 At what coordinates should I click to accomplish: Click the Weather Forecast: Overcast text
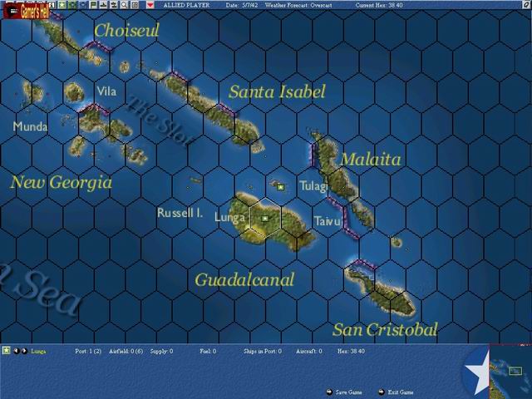point(298,5)
